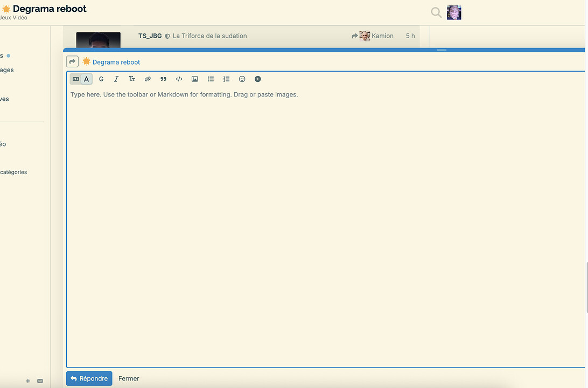Grab the composer resize handle
The height and width of the screenshot is (388, 588).
coord(442,50)
